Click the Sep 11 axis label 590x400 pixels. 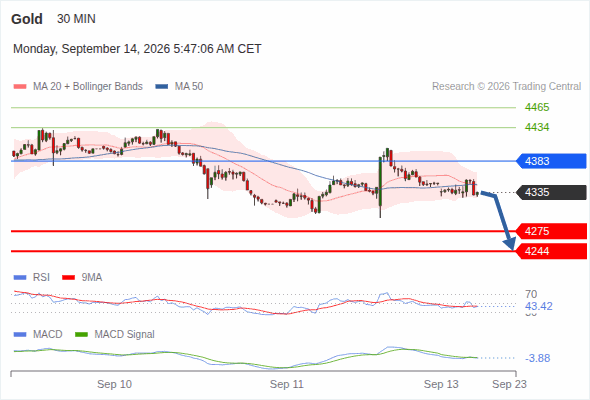pos(286,384)
